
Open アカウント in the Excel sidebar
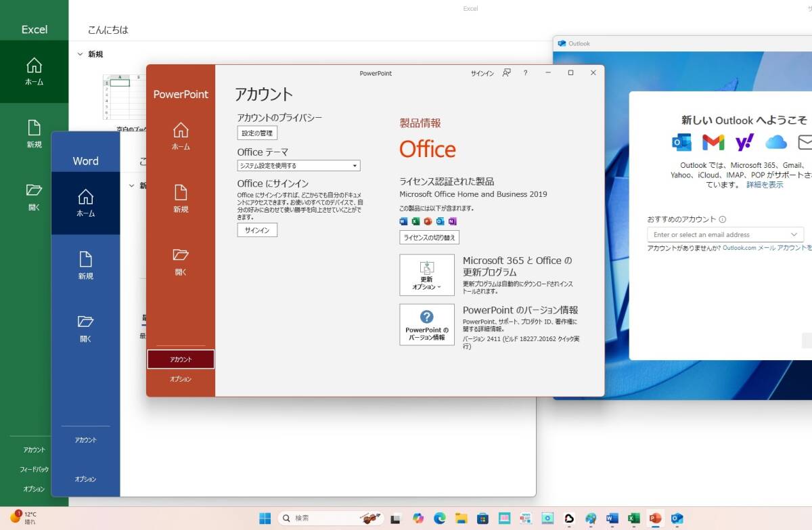click(34, 449)
